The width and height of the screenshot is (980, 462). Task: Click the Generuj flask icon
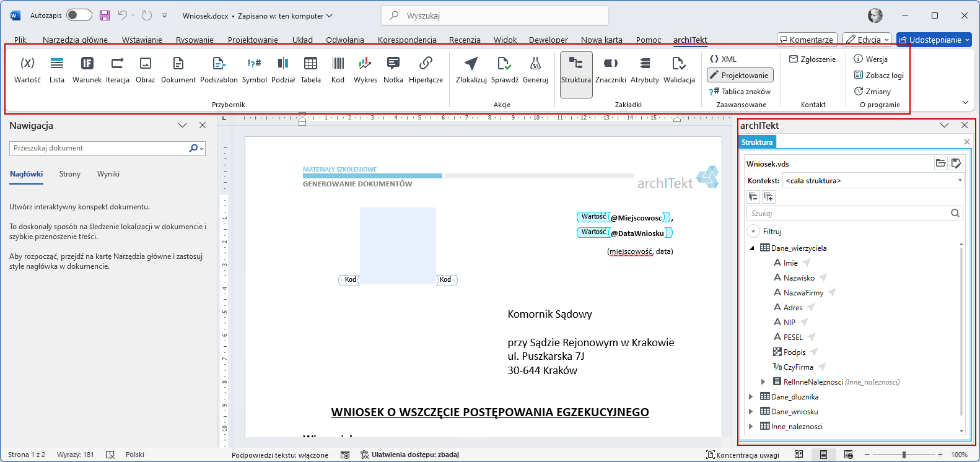535,63
